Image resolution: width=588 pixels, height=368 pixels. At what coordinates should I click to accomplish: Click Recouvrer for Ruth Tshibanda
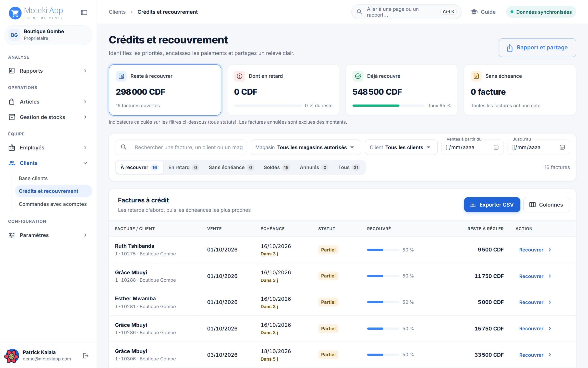535,250
